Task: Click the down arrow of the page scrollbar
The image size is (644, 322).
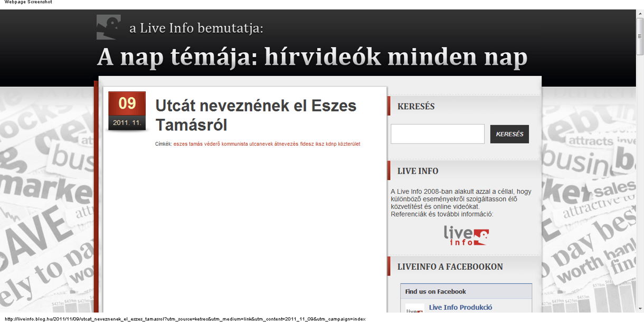Action: [x=640, y=309]
